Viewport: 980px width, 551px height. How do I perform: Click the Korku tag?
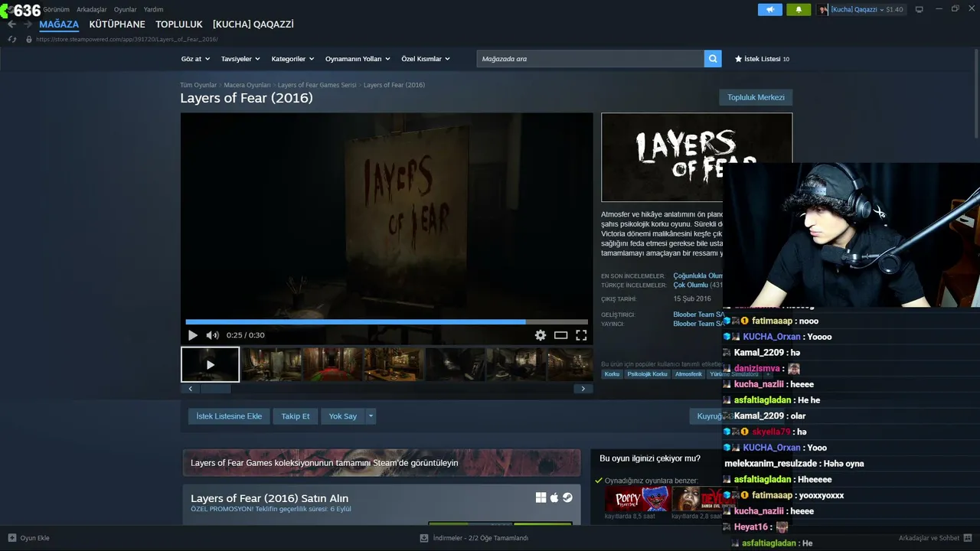click(612, 374)
